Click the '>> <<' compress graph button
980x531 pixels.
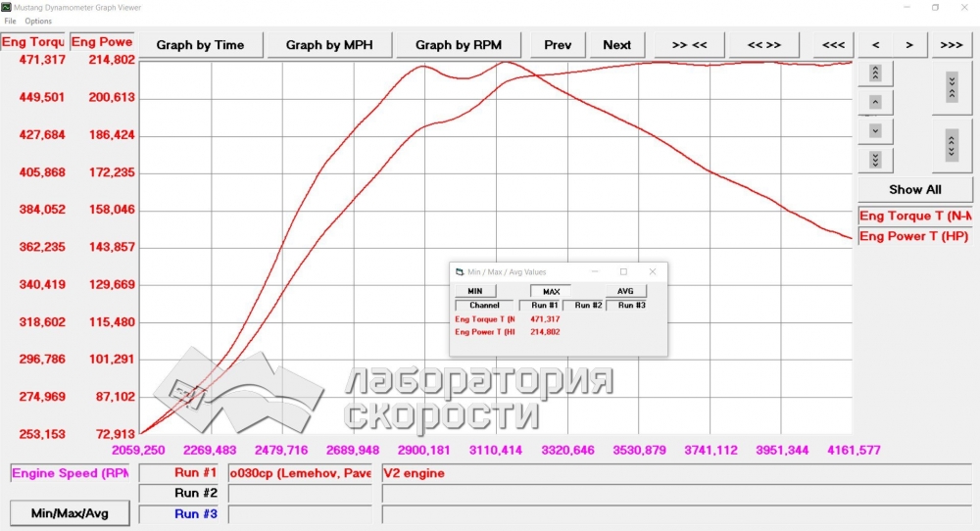[x=689, y=45]
